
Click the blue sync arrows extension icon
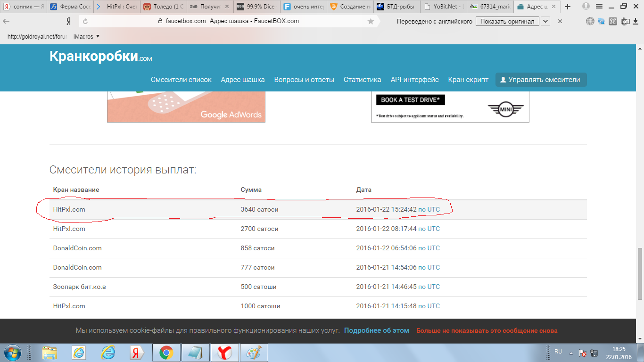click(x=602, y=21)
